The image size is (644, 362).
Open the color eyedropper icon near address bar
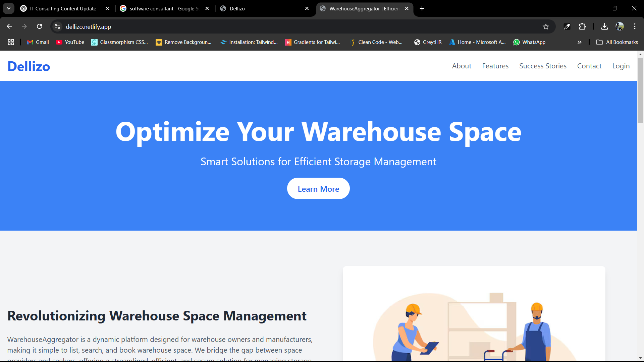point(567,26)
